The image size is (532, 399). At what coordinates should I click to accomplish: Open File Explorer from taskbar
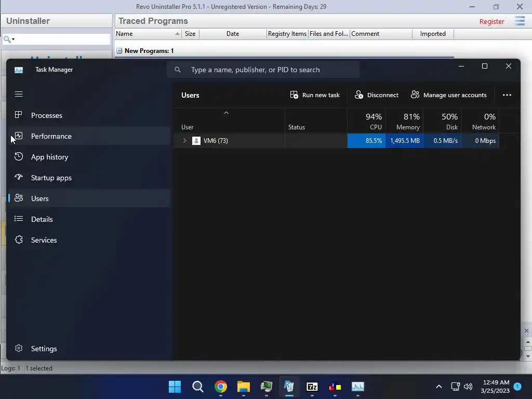pyautogui.click(x=243, y=387)
